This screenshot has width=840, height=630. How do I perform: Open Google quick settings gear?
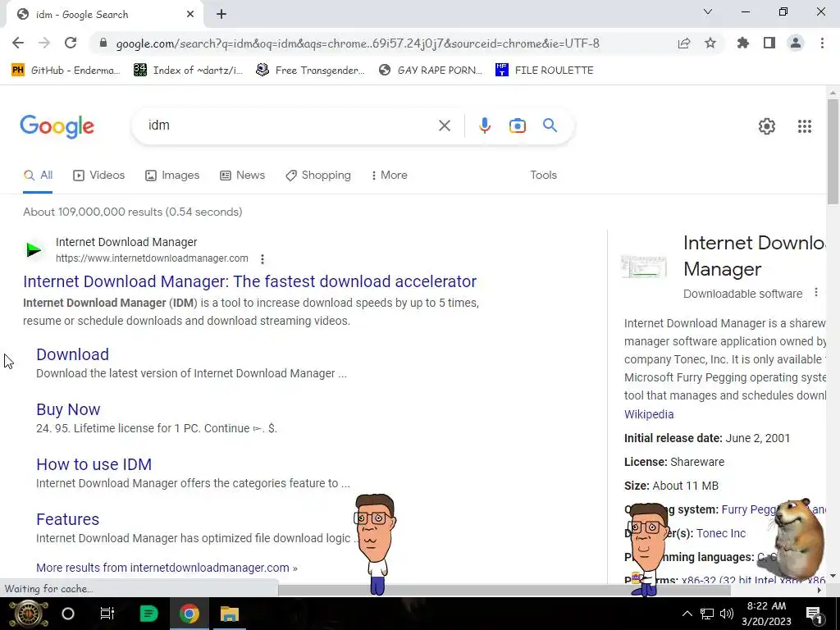tap(767, 126)
